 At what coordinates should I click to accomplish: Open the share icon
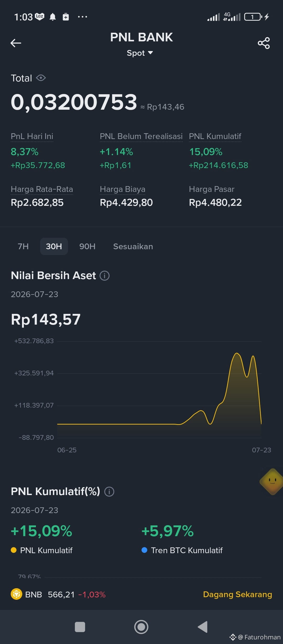coord(264,43)
